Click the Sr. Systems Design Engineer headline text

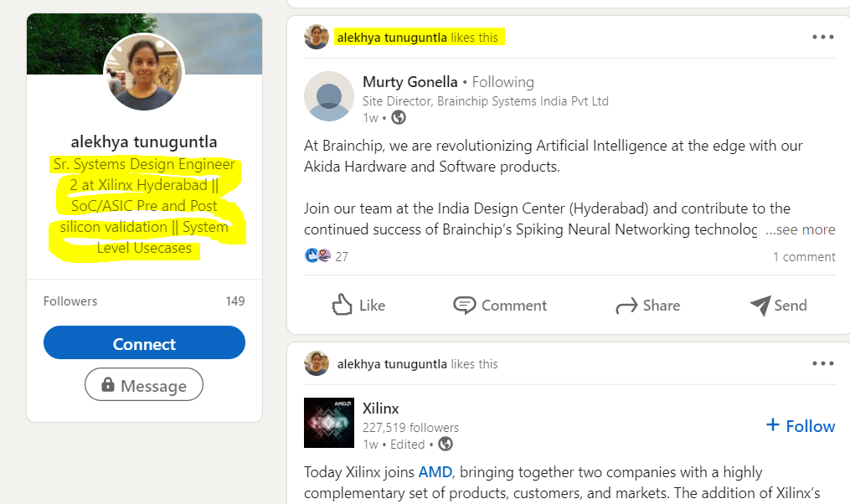144,206
